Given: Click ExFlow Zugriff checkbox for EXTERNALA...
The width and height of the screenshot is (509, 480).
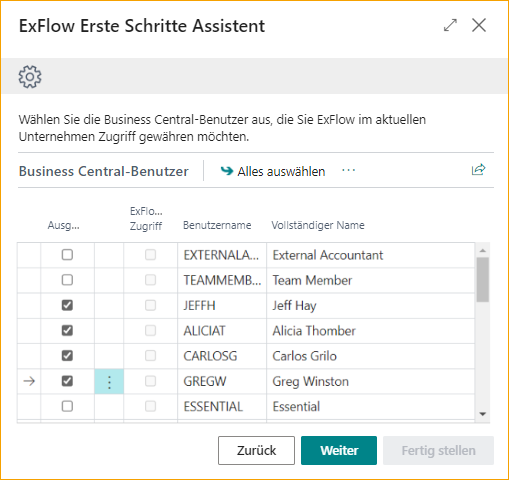Looking at the screenshot, I should 150,255.
